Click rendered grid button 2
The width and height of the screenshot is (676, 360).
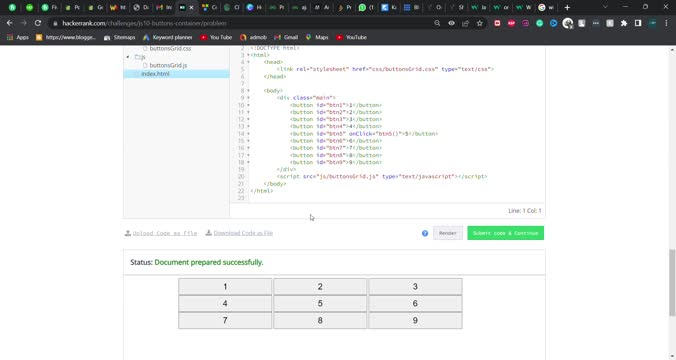click(320, 287)
